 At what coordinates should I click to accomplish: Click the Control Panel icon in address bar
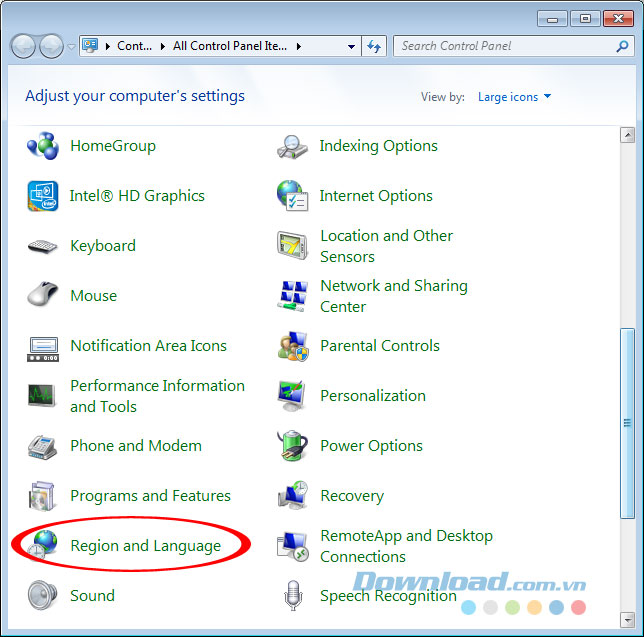[90, 46]
